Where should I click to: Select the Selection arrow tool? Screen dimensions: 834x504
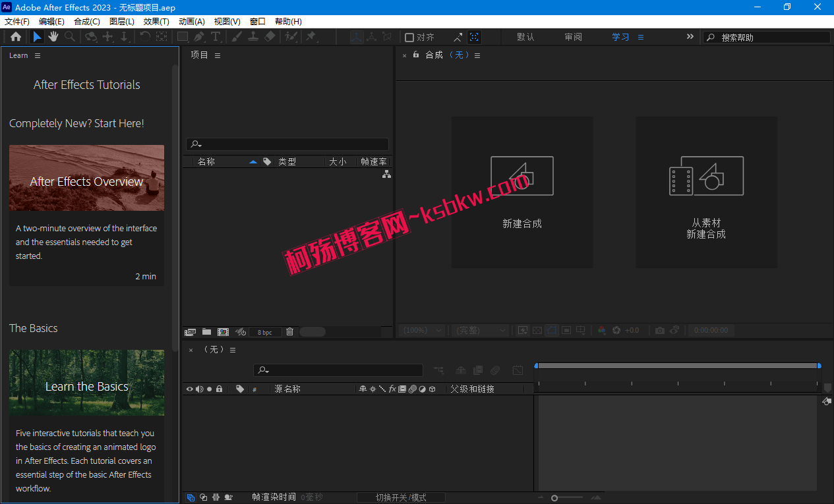tap(37, 37)
